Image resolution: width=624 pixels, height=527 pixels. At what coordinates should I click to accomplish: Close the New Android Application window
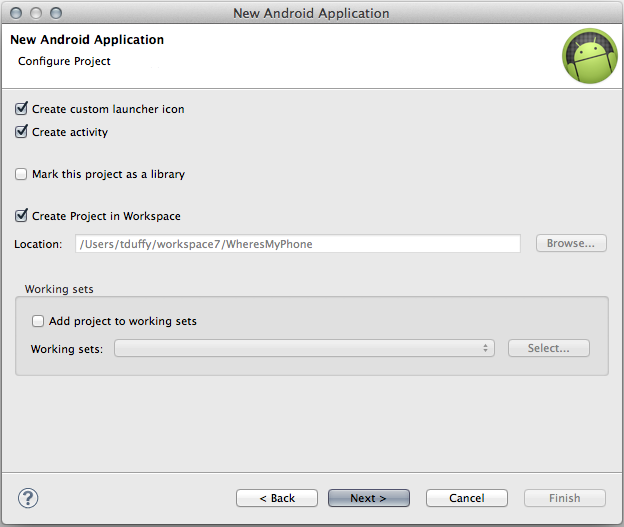click(16, 13)
